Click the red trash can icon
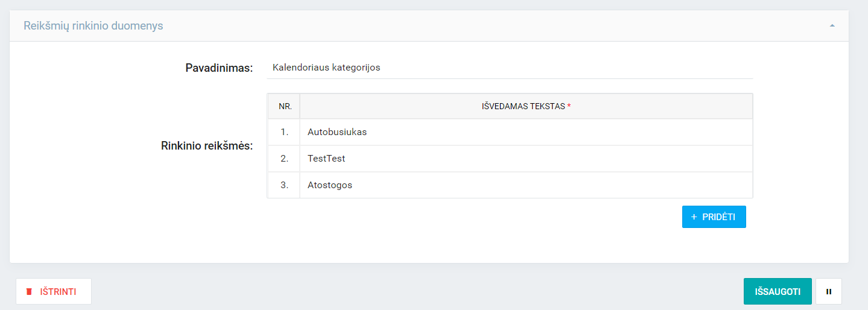The height and width of the screenshot is (310, 868). click(29, 292)
